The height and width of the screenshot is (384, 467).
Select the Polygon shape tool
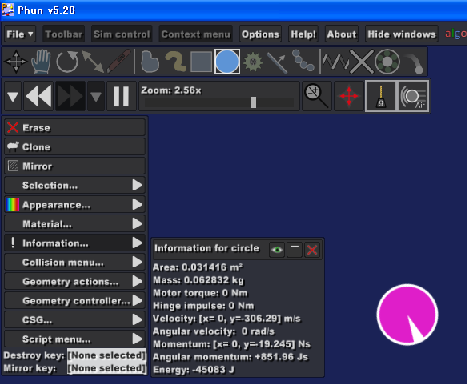pyautogui.click(x=150, y=62)
